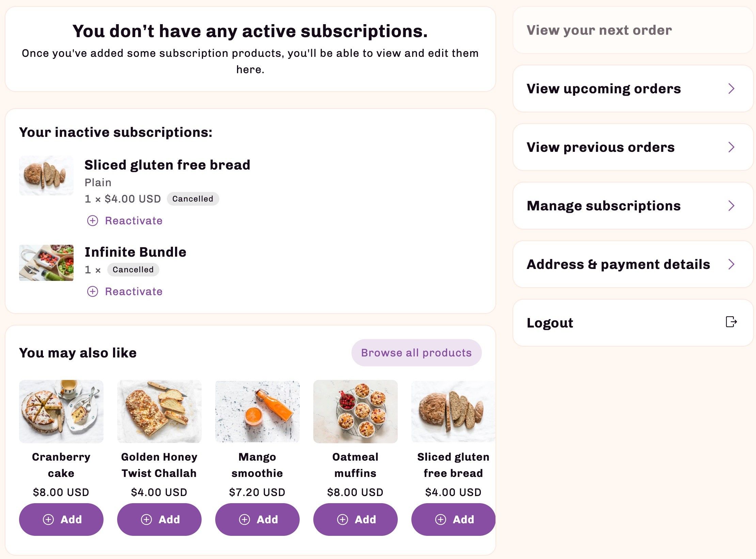Open View previous orders chevron
756x559 pixels.
(731, 147)
